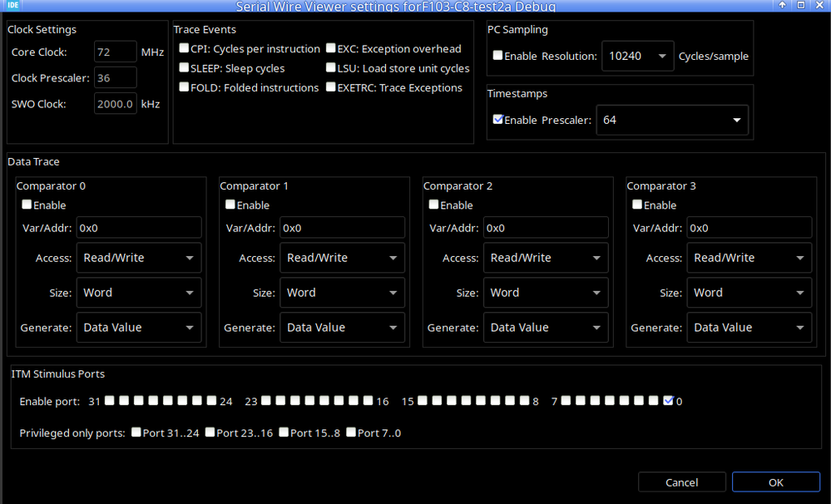831x504 pixels.
Task: Enable SLEEP Sleep cycles trace event
Action: pos(184,68)
